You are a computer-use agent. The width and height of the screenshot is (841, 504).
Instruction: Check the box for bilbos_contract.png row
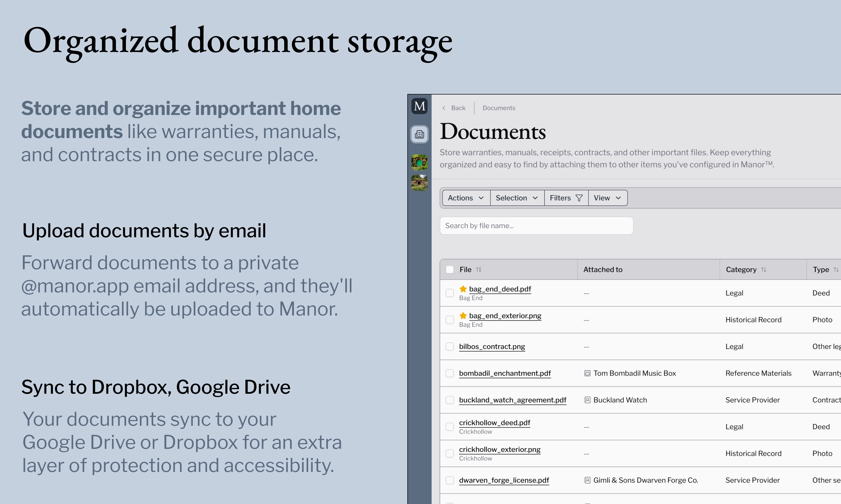(x=449, y=346)
